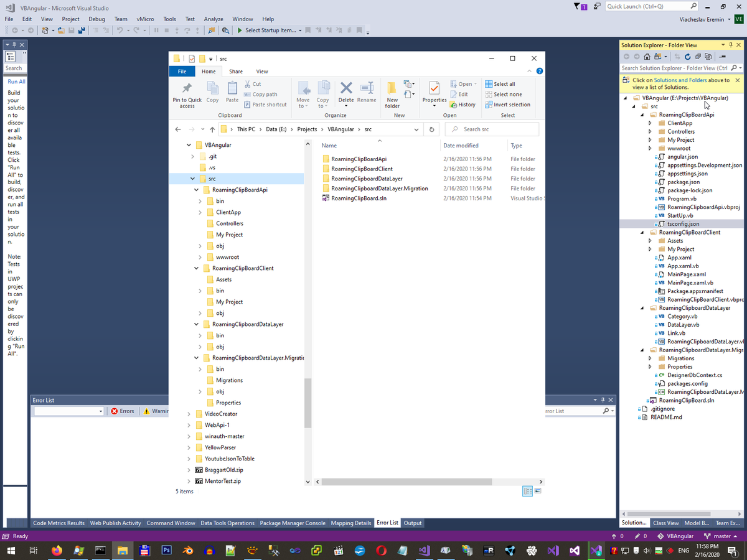
Task: Click the master branch indicator in status bar
Action: 720,536
